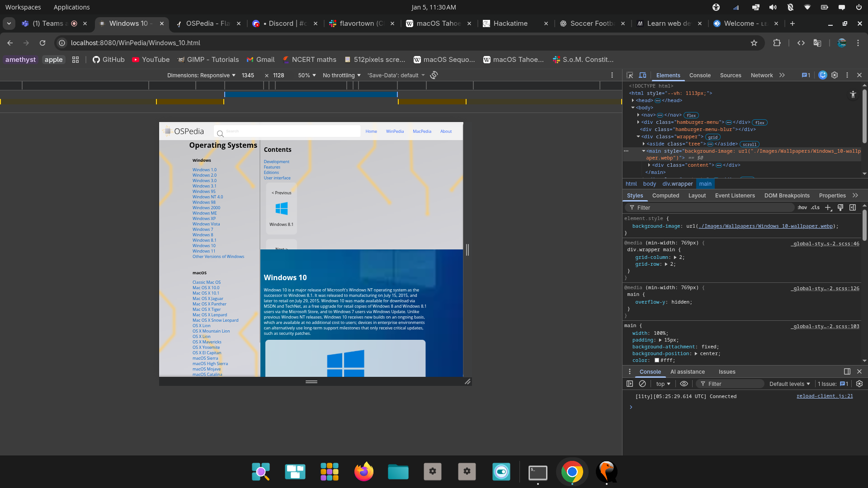This screenshot has width=868, height=488.
Task: Toggle the :hov element state panel
Action: coord(802,207)
